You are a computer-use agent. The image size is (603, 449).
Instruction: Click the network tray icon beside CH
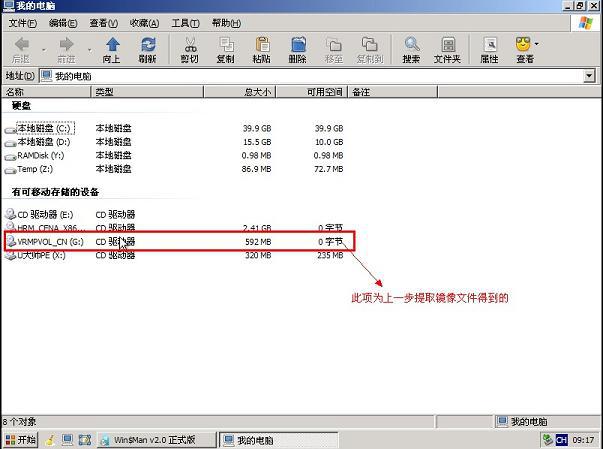click(x=547, y=440)
